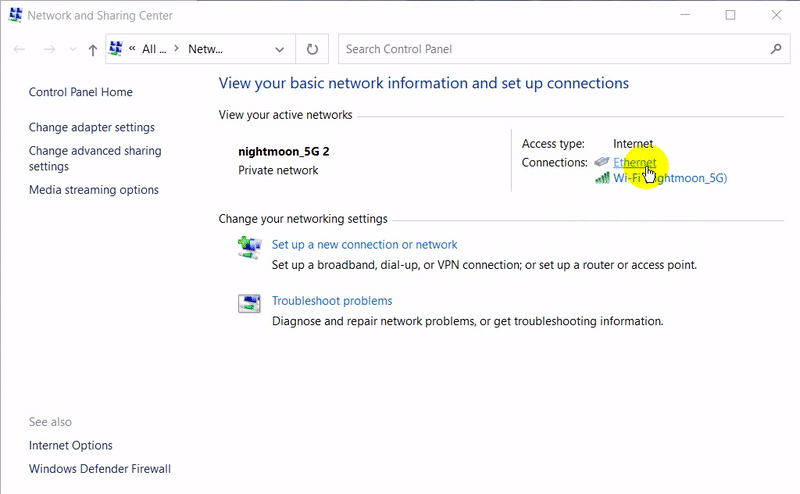Go up one folder level

[93, 49]
